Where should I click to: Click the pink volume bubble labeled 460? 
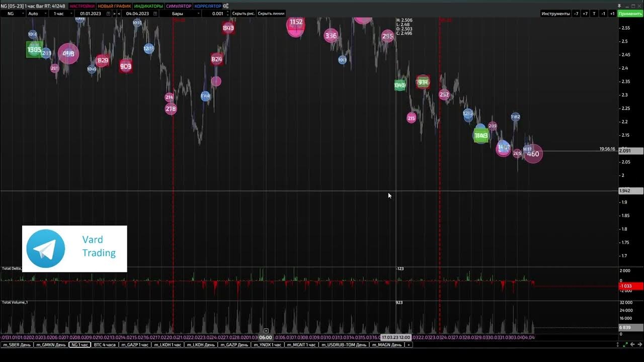[533, 154]
